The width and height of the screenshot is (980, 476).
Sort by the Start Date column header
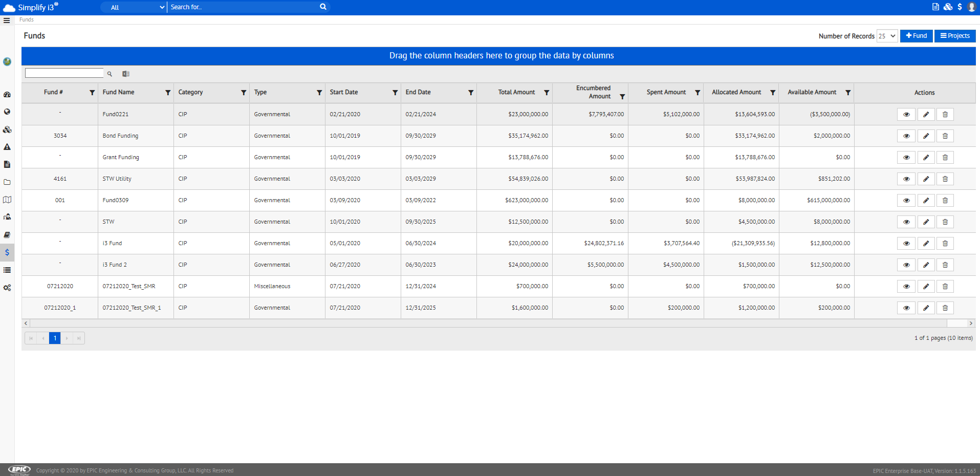click(344, 92)
